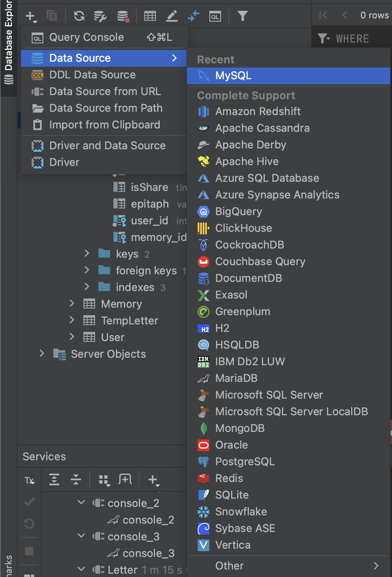Select MongoDB data source

[289, 428]
